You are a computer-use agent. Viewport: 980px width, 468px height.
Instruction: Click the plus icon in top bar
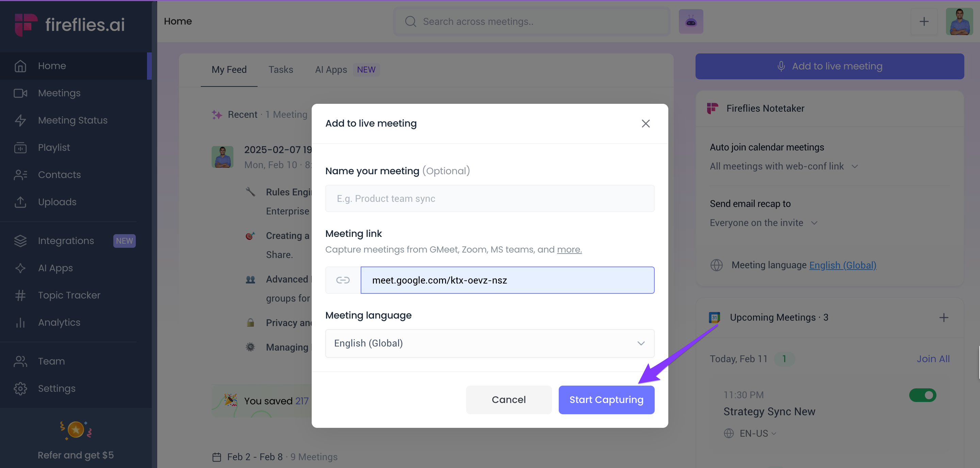[x=924, y=21]
